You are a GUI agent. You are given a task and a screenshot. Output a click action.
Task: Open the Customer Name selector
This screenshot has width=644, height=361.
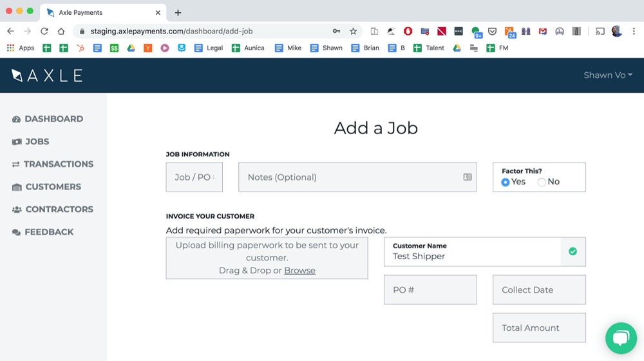tap(472, 251)
